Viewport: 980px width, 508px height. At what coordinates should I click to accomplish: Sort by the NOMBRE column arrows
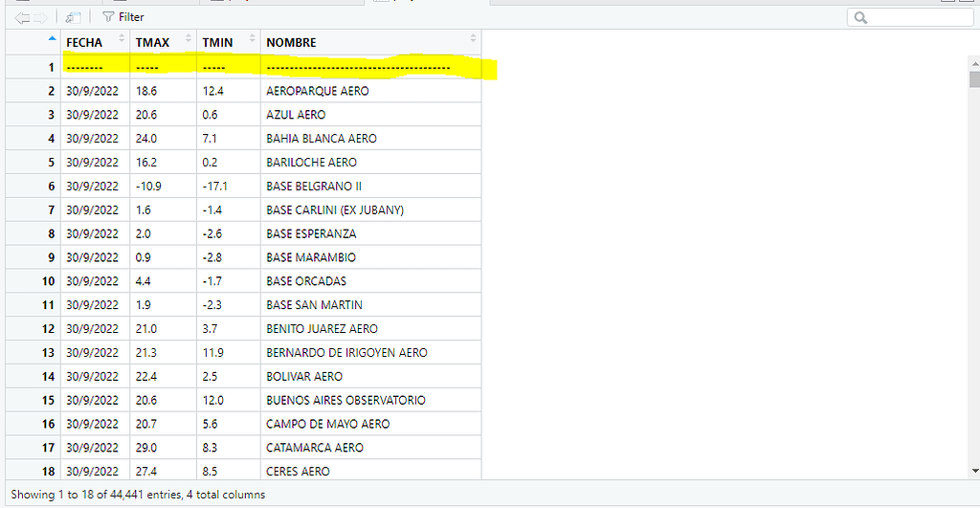point(473,39)
